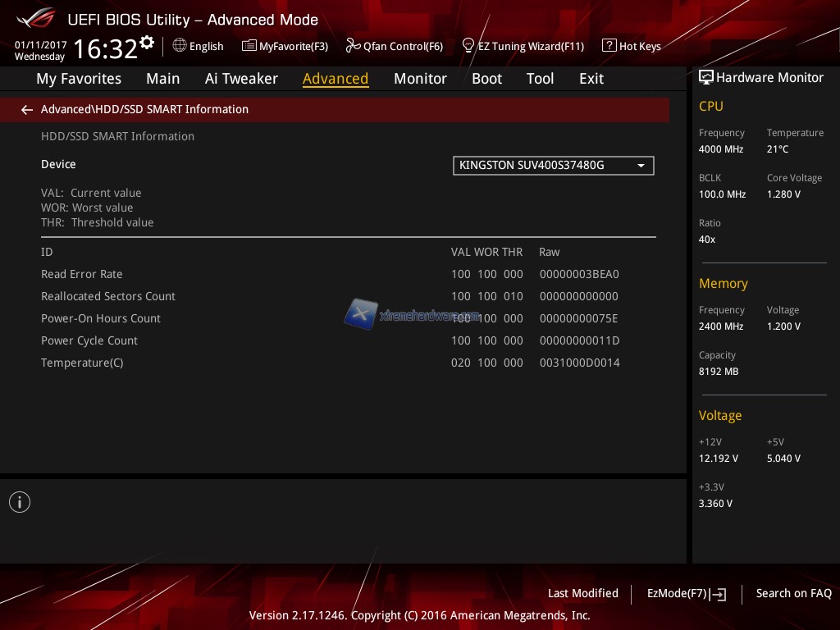Click the MyFavorite(F3) list icon
Viewport: 840px width, 630px height.
(249, 46)
